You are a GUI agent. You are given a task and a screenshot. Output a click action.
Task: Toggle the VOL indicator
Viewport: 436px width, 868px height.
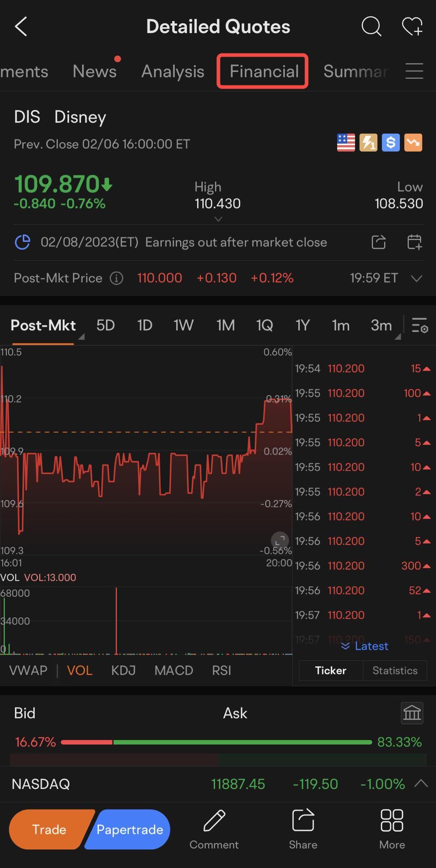tap(80, 670)
